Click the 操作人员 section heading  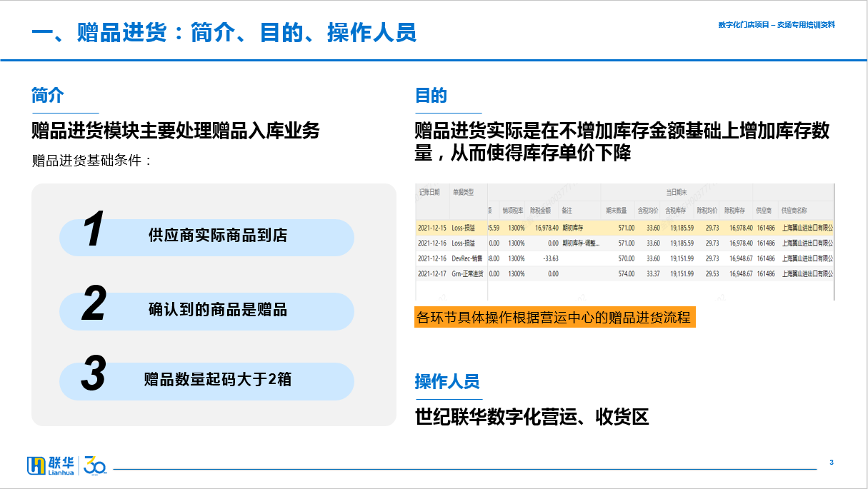447,382
